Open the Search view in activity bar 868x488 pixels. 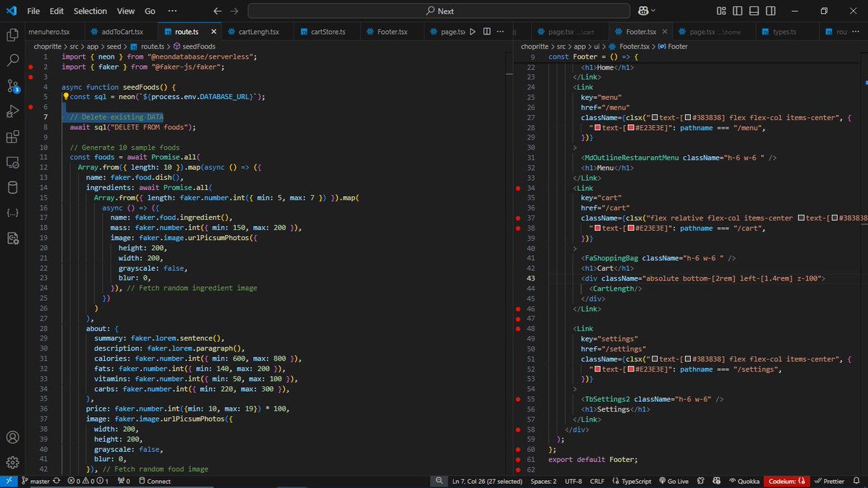point(12,61)
